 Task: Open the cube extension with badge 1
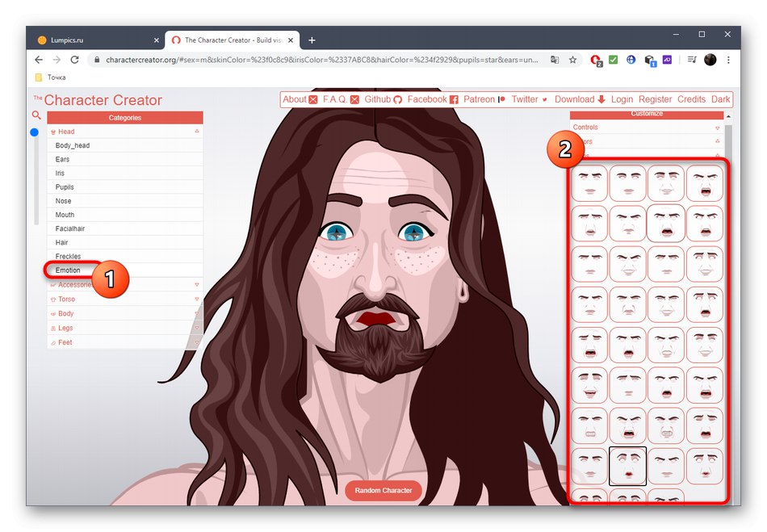(650, 61)
